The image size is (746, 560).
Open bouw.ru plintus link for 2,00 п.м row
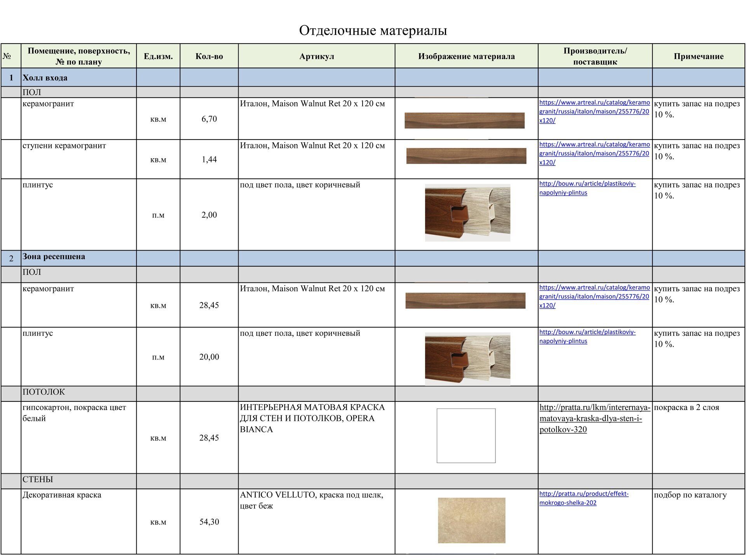[587, 188]
